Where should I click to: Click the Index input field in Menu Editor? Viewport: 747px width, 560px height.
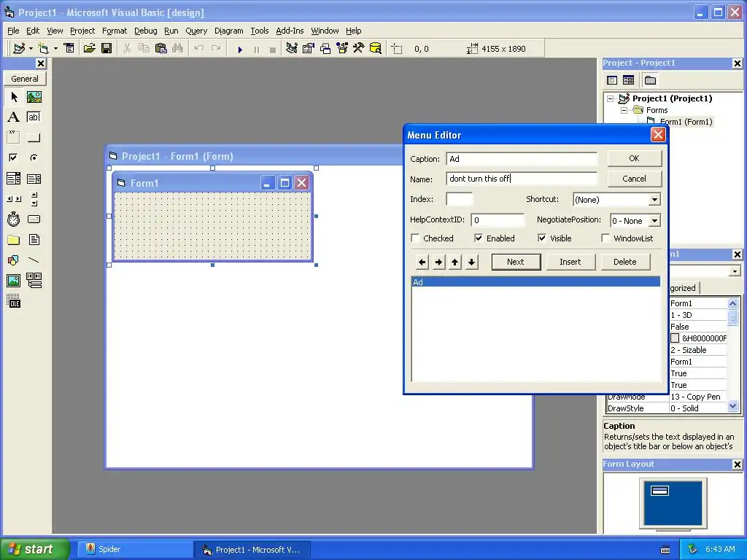(x=460, y=199)
